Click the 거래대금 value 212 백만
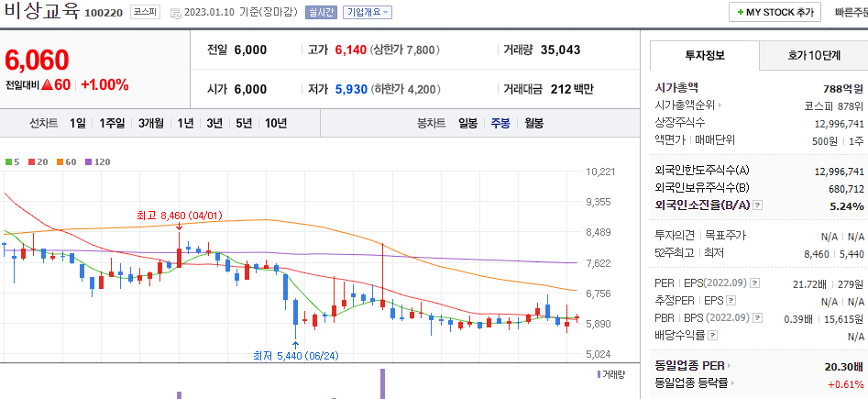The height and width of the screenshot is (399, 868). 572,89
